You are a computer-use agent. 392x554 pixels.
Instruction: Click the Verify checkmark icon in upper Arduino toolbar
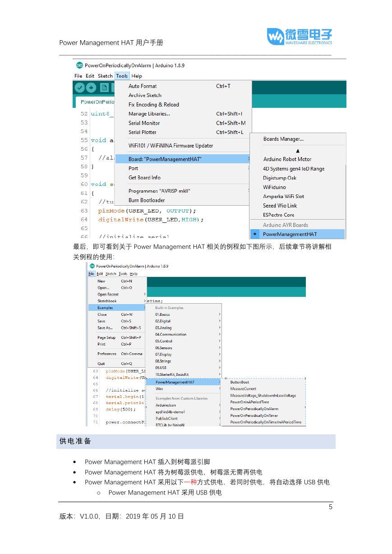point(80,88)
